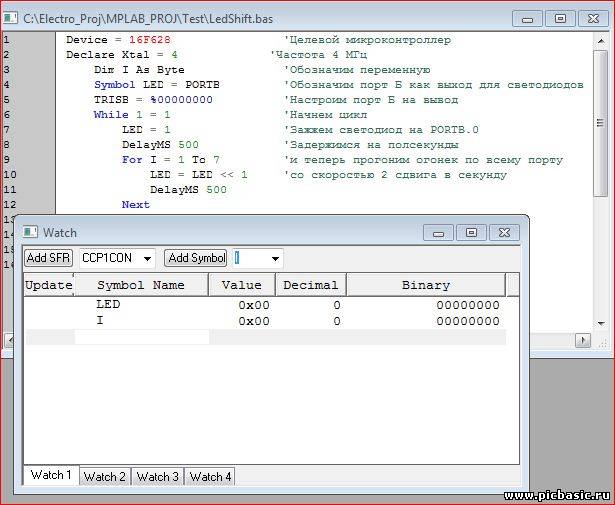The height and width of the screenshot is (505, 615).
Task: Click the Add SFR button
Action: pyautogui.click(x=49, y=258)
